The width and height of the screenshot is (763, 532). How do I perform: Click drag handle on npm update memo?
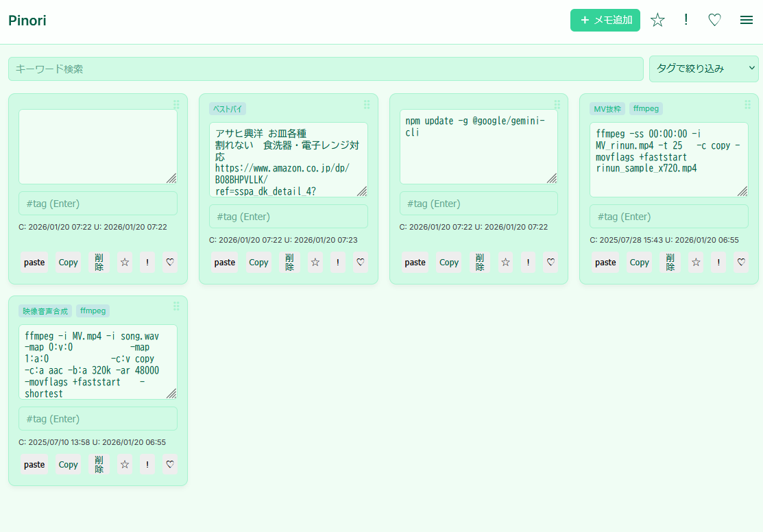[x=557, y=105]
